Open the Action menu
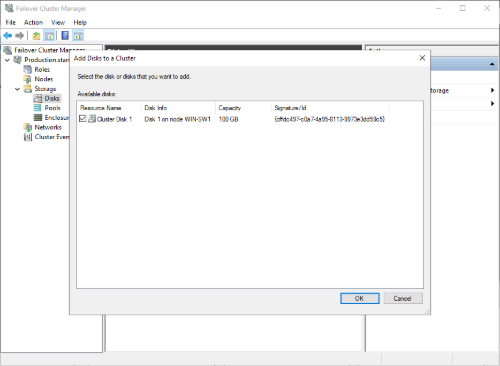The image size is (500, 366). (x=33, y=22)
